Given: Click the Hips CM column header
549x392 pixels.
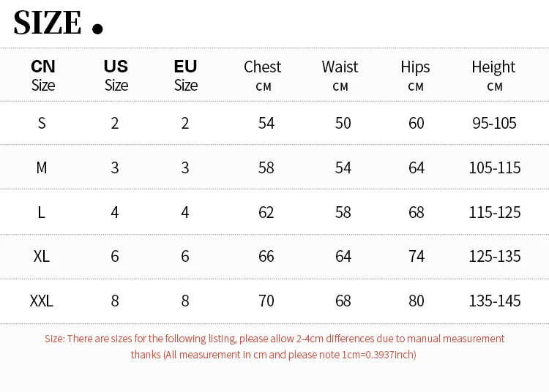Looking at the screenshot, I should pyautogui.click(x=415, y=75).
